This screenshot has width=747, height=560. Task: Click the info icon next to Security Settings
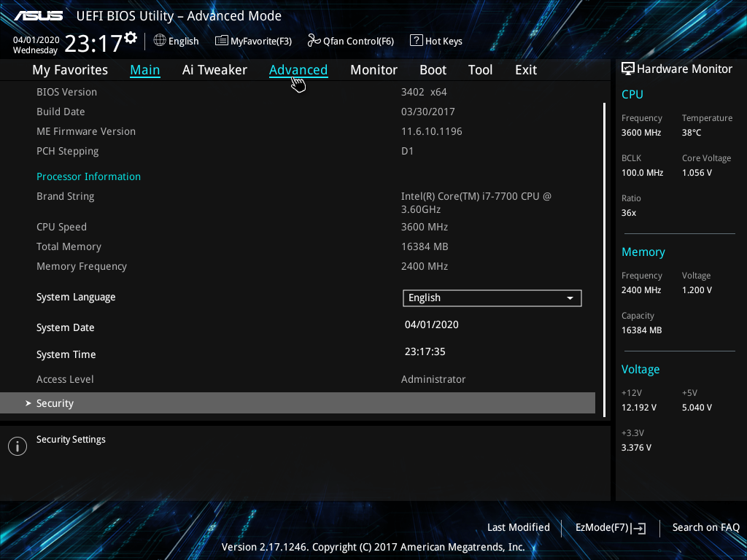18,446
